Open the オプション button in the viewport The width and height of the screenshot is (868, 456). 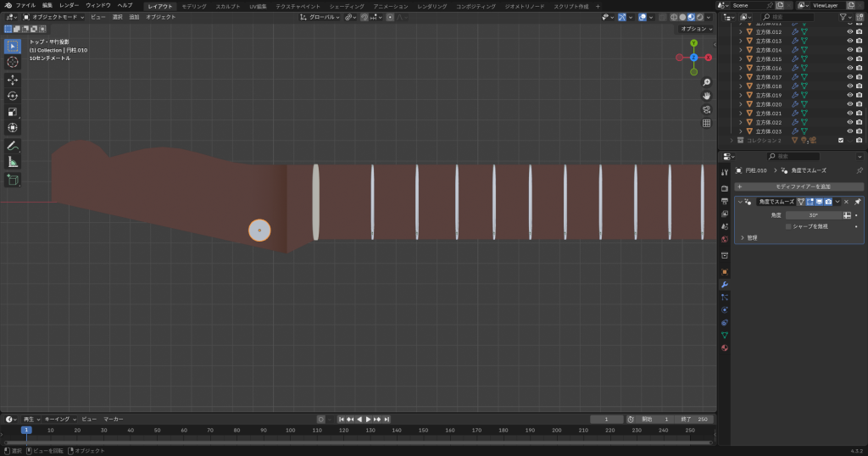tap(695, 29)
